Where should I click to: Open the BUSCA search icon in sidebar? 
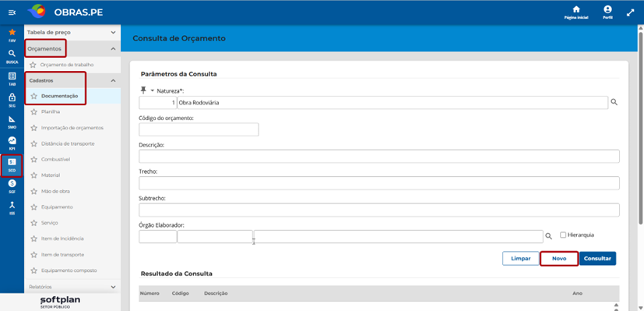coord(12,54)
